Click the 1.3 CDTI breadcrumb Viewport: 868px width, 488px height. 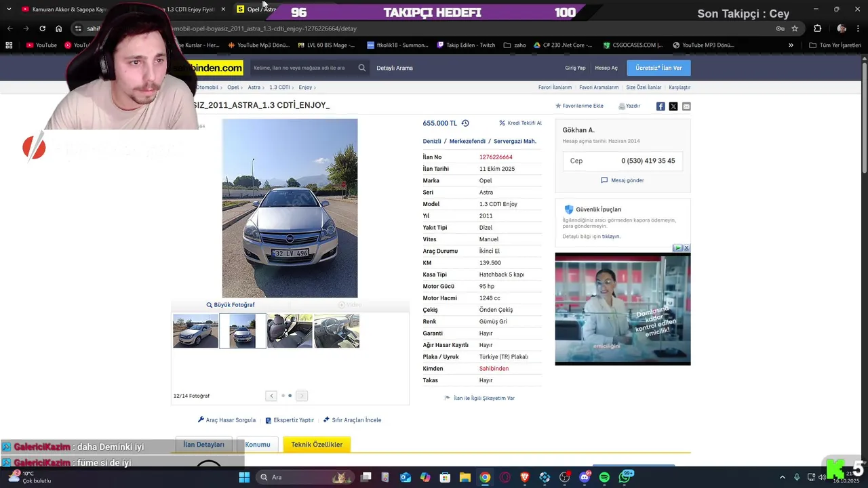279,87
